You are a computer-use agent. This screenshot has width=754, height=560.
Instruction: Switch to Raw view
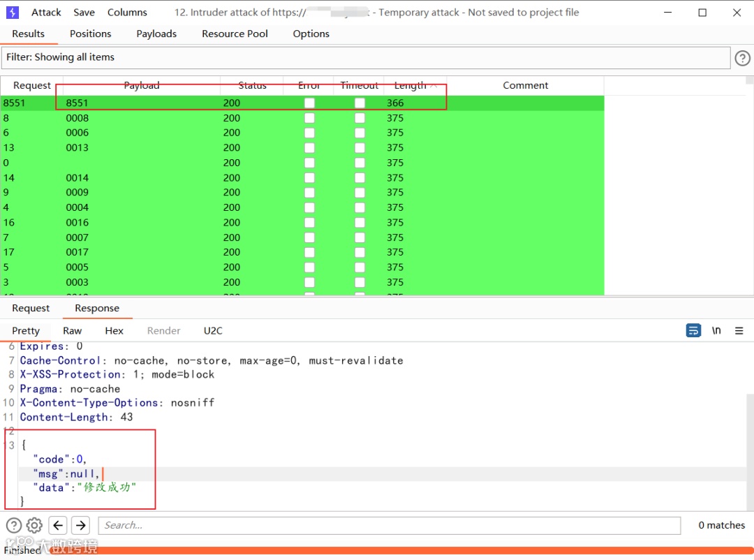72,330
